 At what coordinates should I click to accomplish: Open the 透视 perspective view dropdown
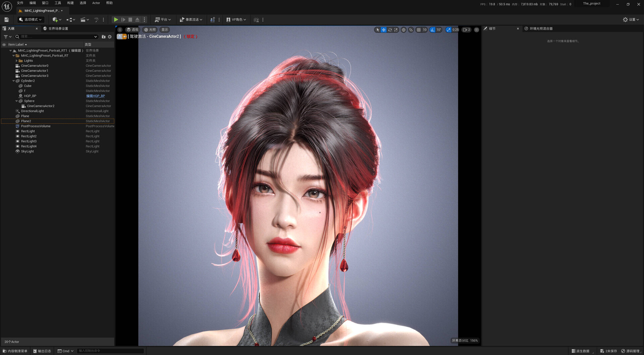(132, 30)
